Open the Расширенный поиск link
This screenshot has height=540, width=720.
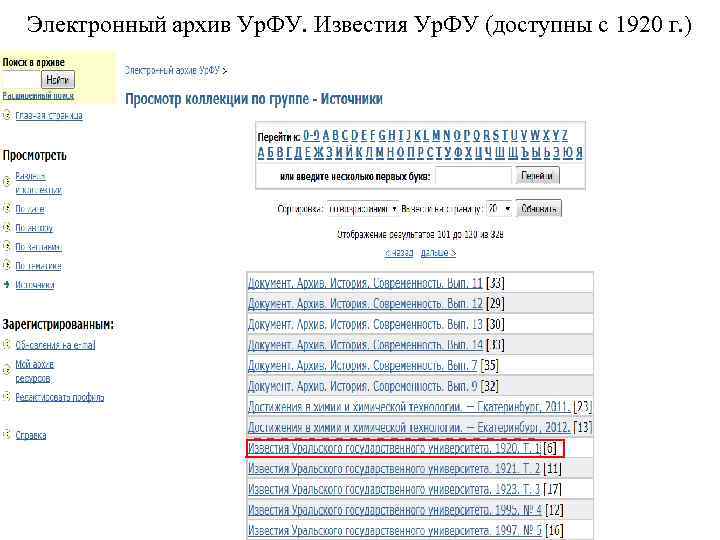click(38, 96)
